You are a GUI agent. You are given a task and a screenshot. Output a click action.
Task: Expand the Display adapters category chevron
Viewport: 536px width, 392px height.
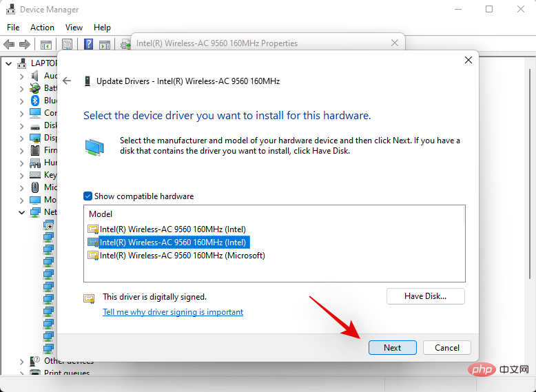[x=22, y=138]
